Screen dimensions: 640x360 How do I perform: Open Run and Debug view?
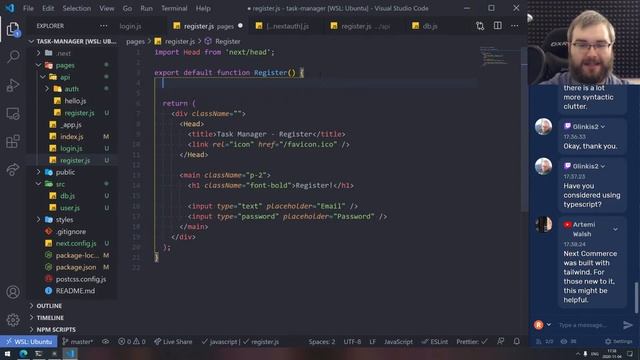[x=13, y=85]
